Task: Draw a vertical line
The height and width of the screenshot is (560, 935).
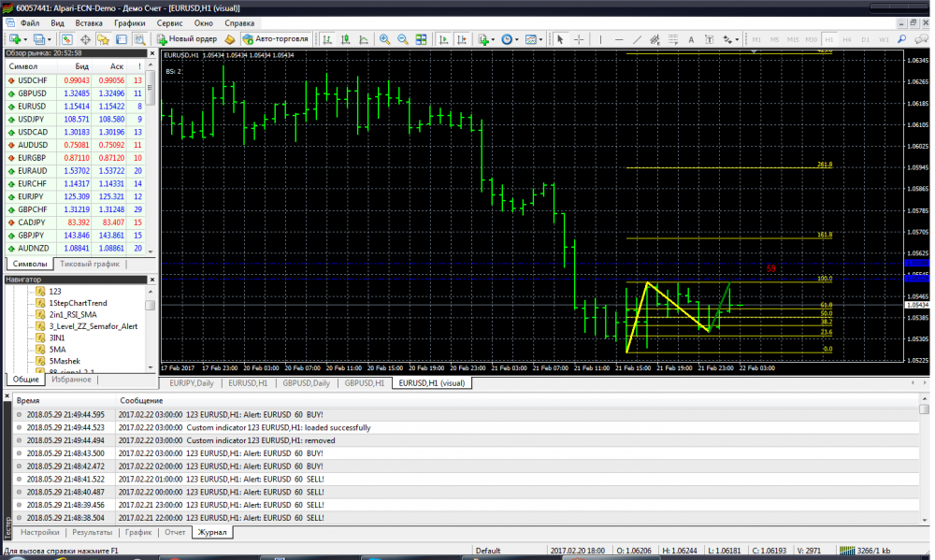Action: 600,39
